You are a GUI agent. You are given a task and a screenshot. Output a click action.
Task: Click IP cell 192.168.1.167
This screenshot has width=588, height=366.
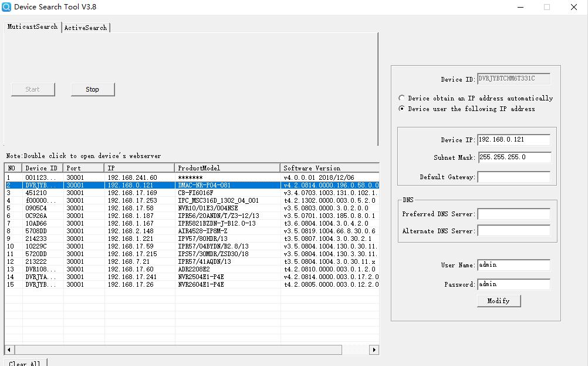pos(130,223)
